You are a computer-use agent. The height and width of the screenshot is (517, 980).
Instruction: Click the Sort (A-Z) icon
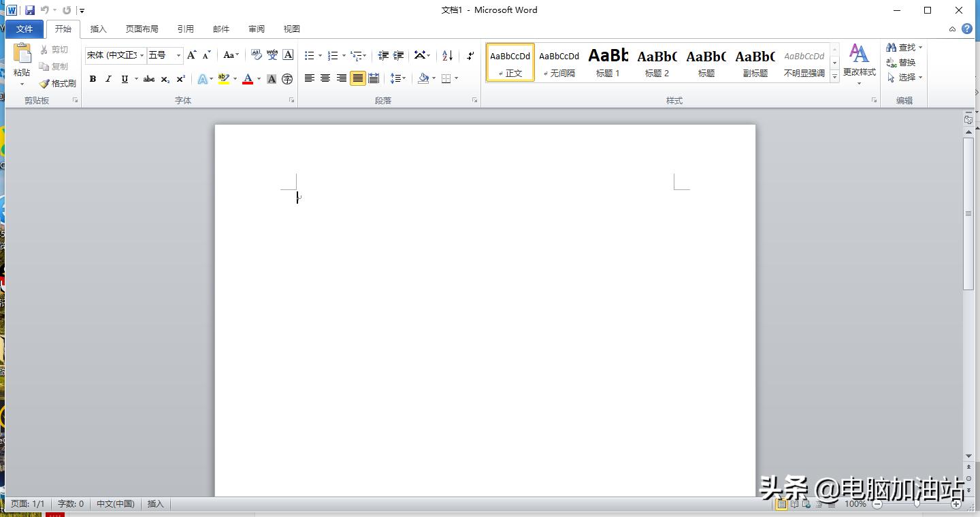(447, 55)
